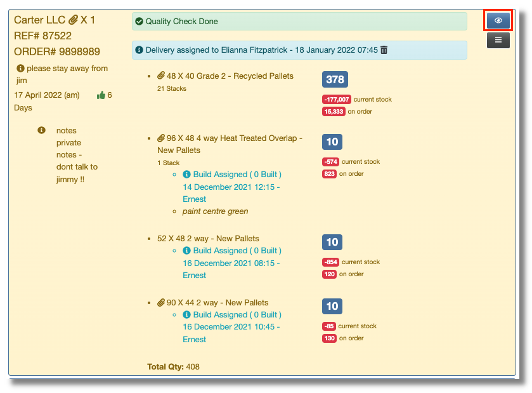Click 'REF# 87522' text
This screenshot has width=532, height=393.
coord(42,36)
